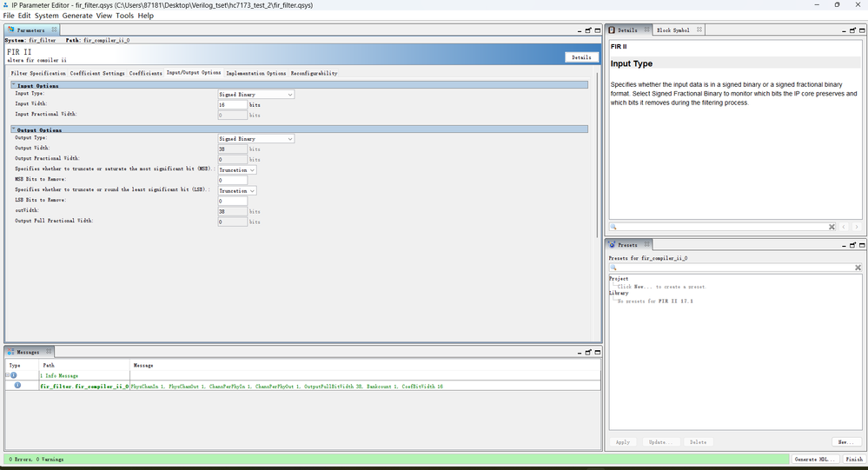Minimize the Parameters panel
Viewport: 868px width, 470px height.
click(x=579, y=30)
